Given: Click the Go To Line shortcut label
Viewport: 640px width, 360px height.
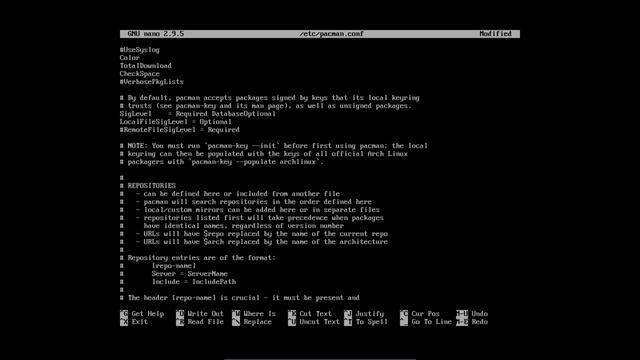Looking at the screenshot, I should (431, 322).
